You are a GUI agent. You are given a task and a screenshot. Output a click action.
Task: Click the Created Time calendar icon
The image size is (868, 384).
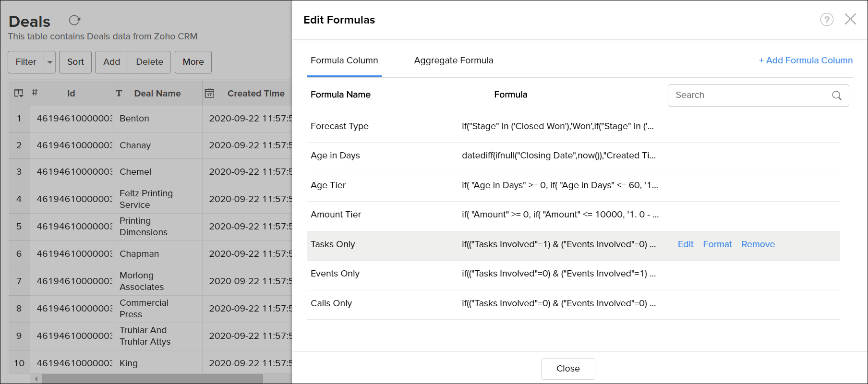(x=210, y=94)
